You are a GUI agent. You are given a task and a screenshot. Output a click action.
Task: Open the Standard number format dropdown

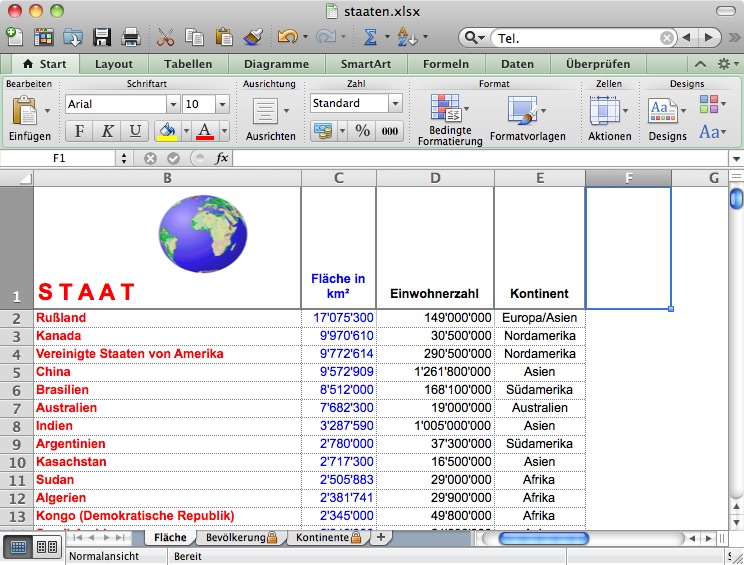[395, 104]
